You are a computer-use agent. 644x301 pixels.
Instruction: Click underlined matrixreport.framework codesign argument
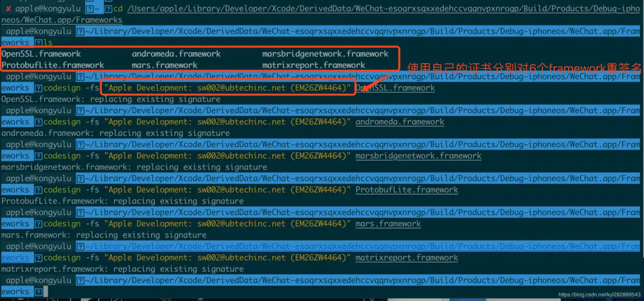pos(407,258)
